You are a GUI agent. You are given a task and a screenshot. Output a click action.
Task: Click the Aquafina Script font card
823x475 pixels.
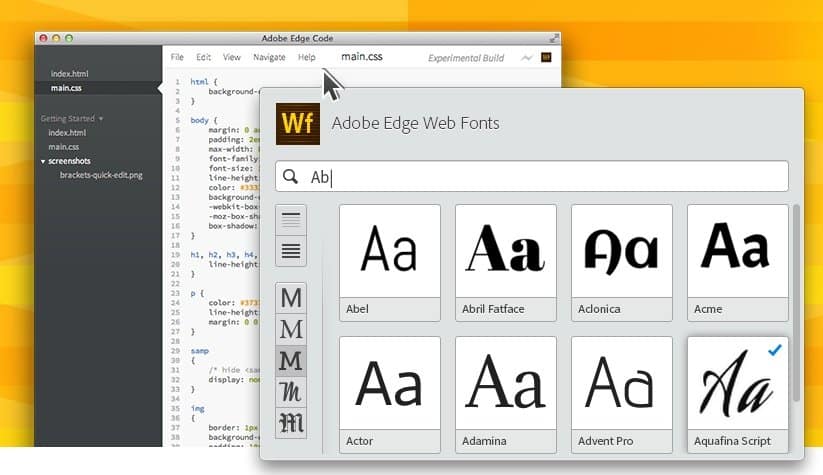click(x=737, y=395)
